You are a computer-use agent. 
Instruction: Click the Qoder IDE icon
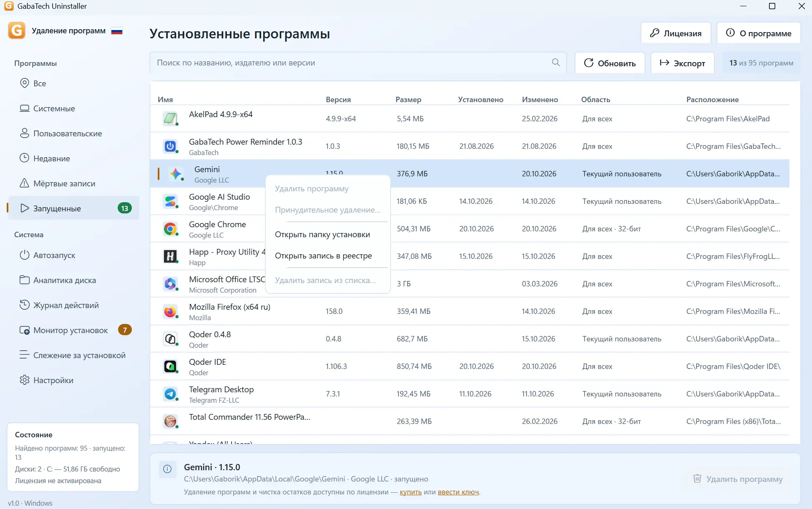pos(170,366)
